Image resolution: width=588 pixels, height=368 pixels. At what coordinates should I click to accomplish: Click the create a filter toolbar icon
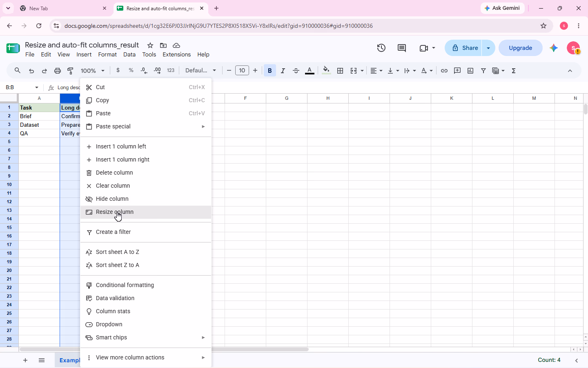[483, 71]
